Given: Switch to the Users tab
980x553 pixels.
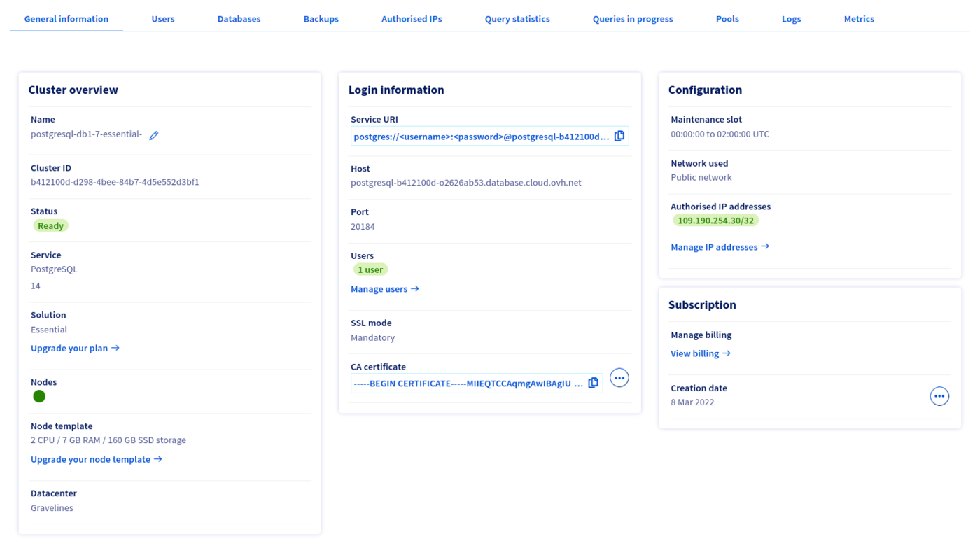Looking at the screenshot, I should tap(163, 19).
